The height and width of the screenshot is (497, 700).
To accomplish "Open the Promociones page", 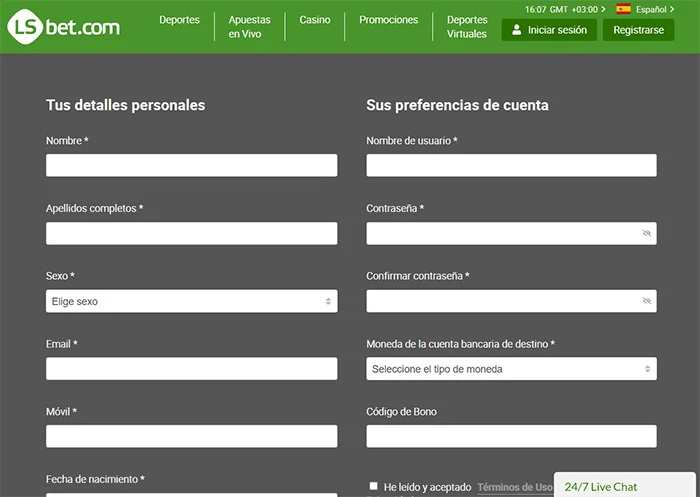I will [389, 20].
